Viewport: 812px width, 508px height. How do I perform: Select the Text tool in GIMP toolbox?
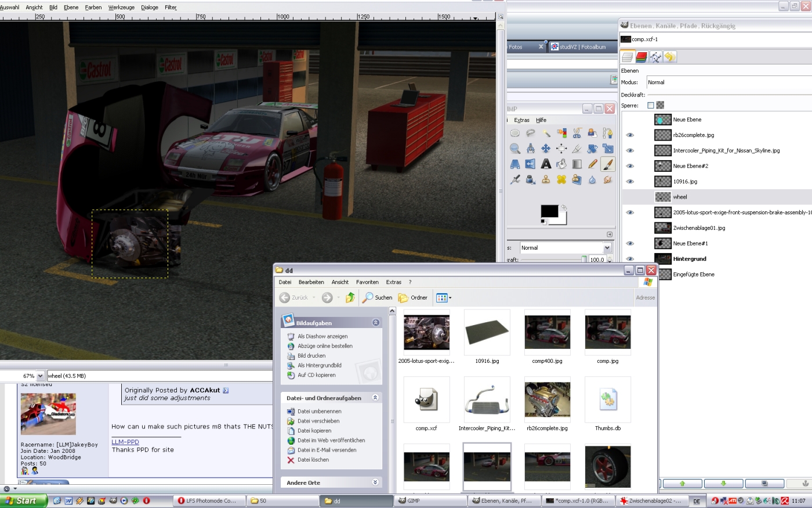[546, 164]
